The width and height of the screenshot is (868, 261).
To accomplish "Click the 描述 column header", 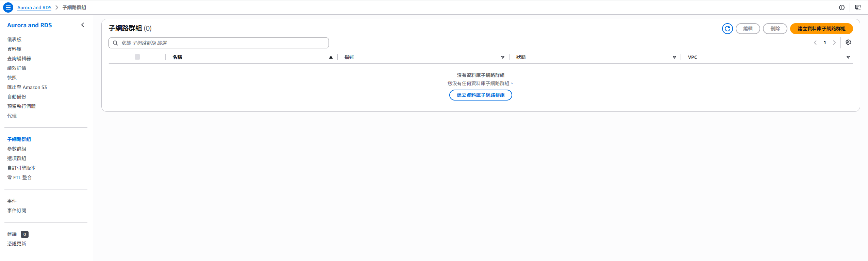I will [349, 57].
